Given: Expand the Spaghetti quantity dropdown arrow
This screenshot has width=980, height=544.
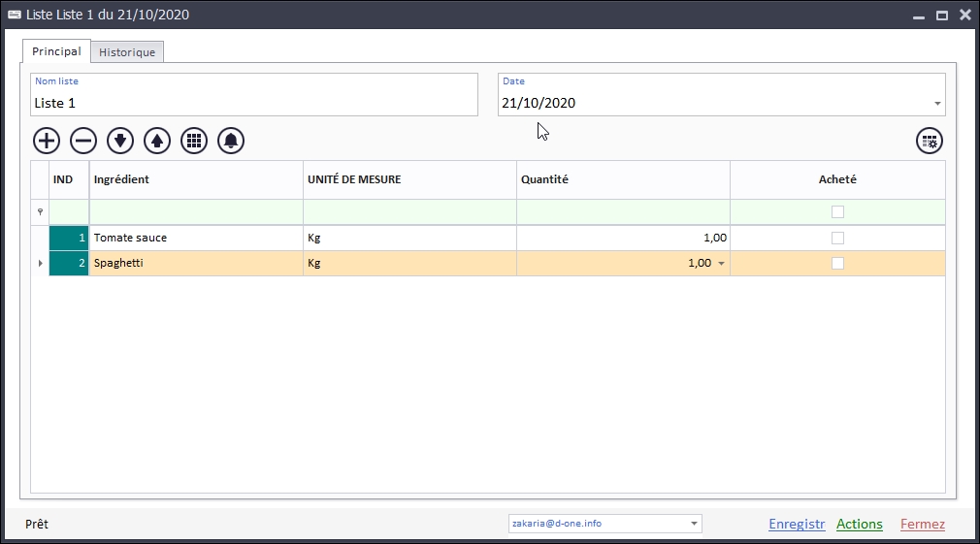Looking at the screenshot, I should pyautogui.click(x=721, y=264).
